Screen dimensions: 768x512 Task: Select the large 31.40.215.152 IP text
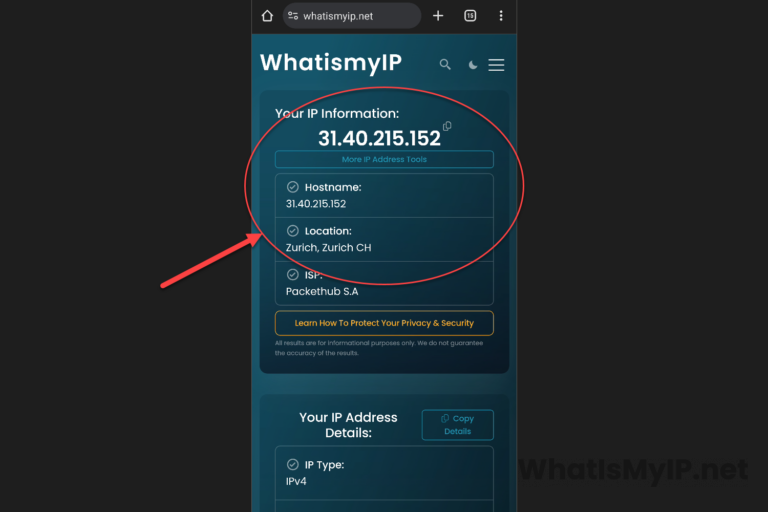coord(379,138)
